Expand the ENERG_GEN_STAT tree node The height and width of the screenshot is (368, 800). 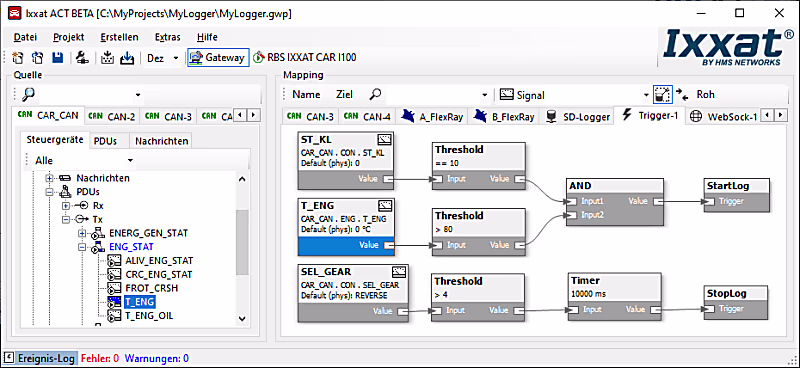82,233
